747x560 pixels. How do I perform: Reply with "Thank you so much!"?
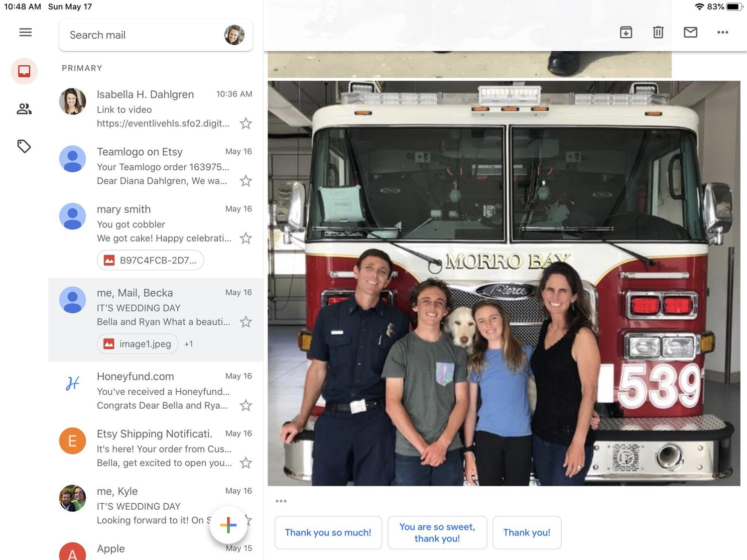(328, 533)
